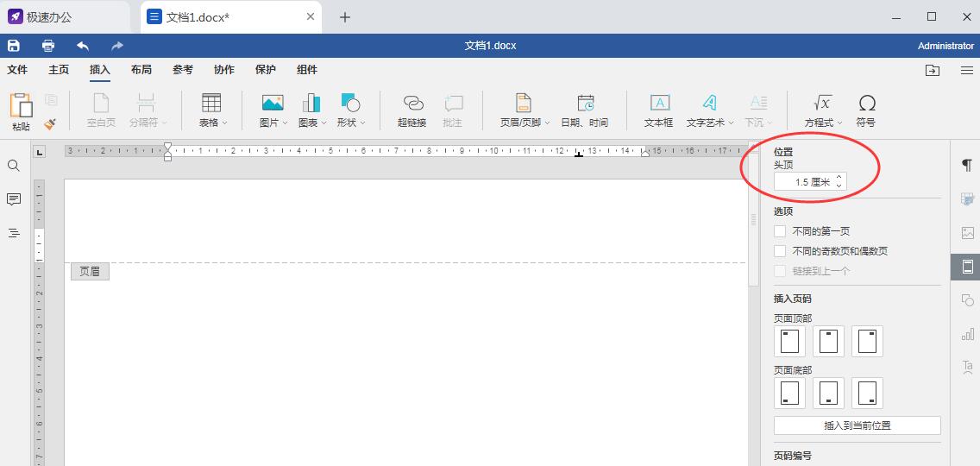Insert a hyperlink (超链接)
Screen dimensions: 980x466
coord(412,110)
